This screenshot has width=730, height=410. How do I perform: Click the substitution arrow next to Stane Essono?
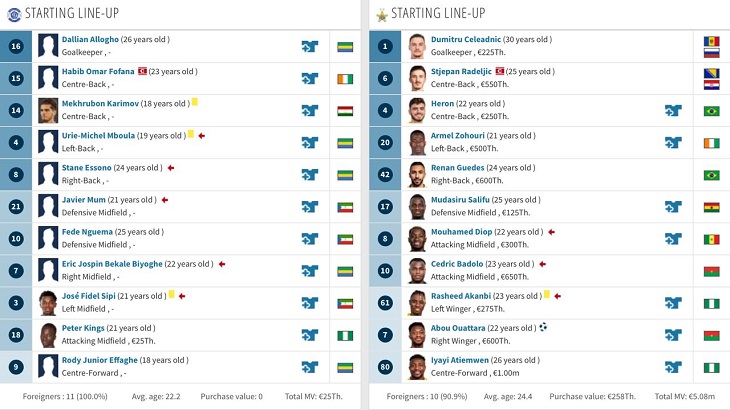171,168
